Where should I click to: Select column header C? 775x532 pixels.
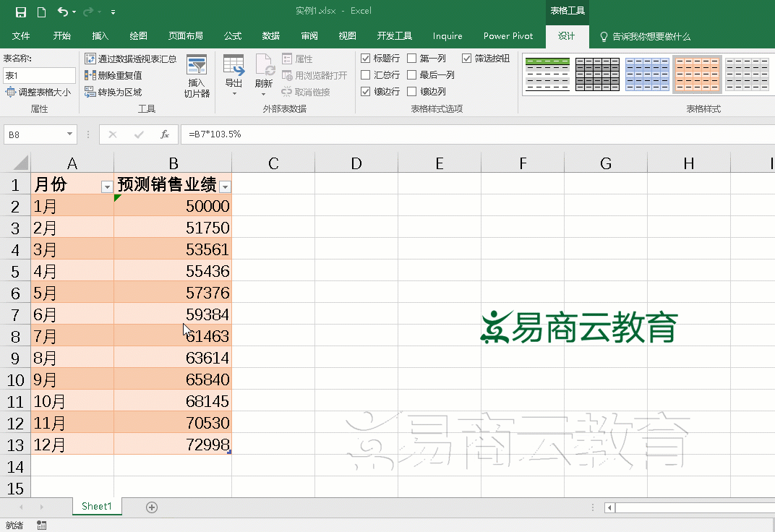pyautogui.click(x=273, y=163)
